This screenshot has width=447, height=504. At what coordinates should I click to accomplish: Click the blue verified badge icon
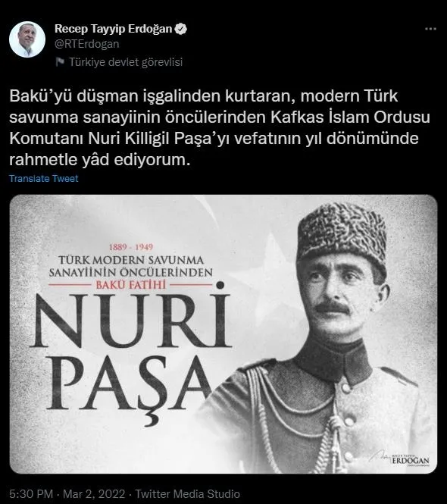click(x=180, y=29)
